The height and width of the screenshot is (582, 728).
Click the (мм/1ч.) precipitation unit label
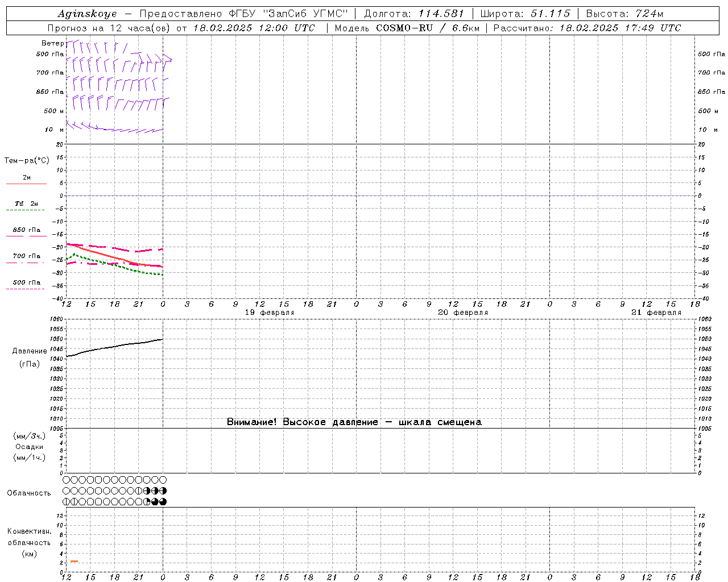(30, 458)
